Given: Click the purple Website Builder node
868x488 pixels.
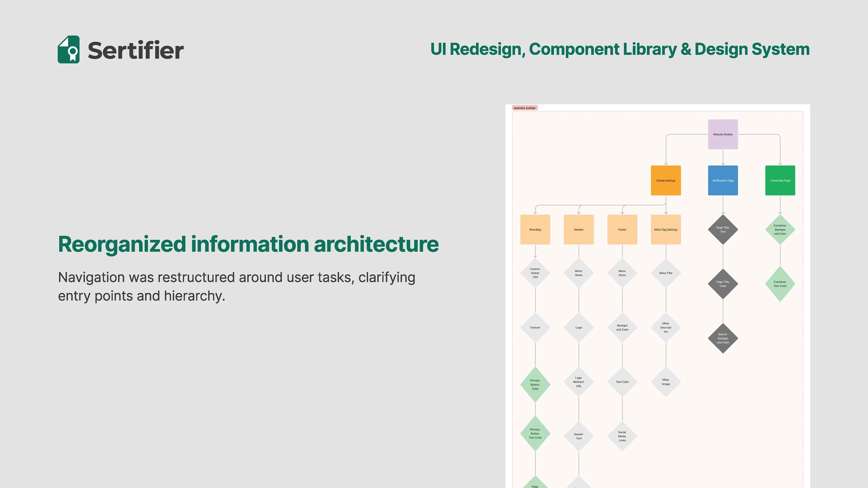Looking at the screenshot, I should 723,134.
